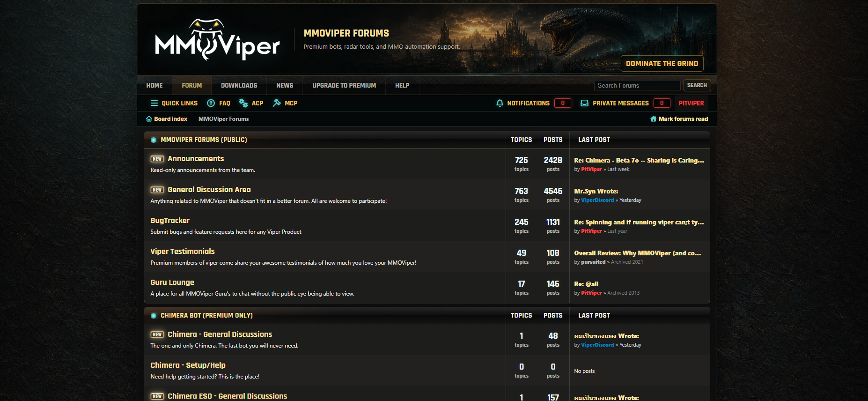Click the Mark forums read link
This screenshot has width=868, height=401.
point(683,119)
